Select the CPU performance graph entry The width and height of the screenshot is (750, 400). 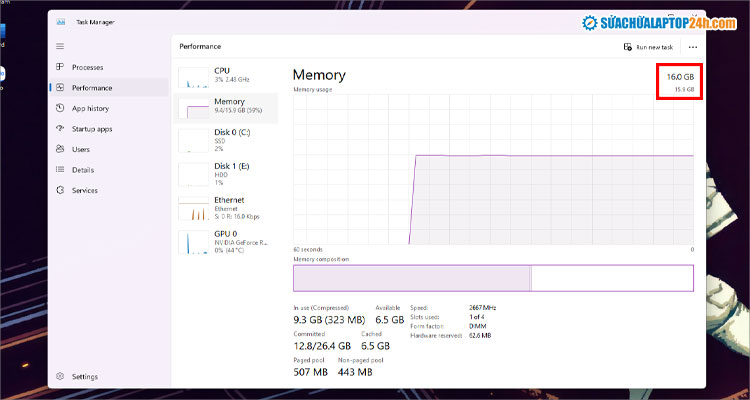(x=193, y=76)
